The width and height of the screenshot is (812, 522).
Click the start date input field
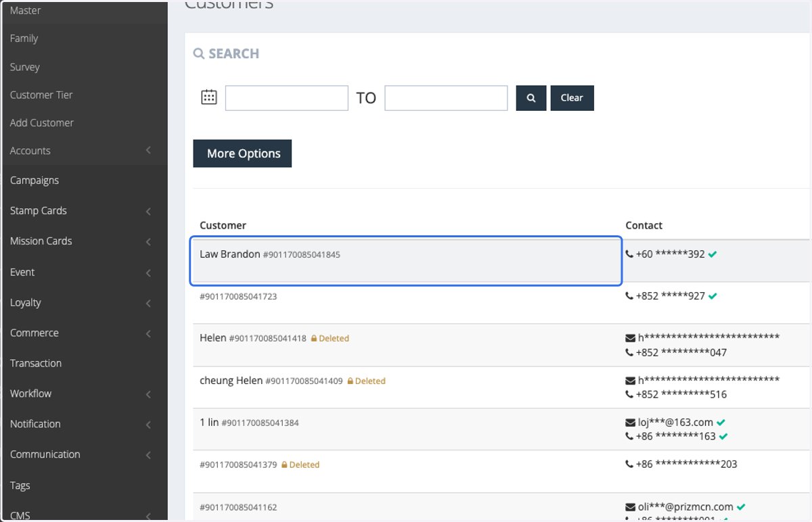click(287, 98)
